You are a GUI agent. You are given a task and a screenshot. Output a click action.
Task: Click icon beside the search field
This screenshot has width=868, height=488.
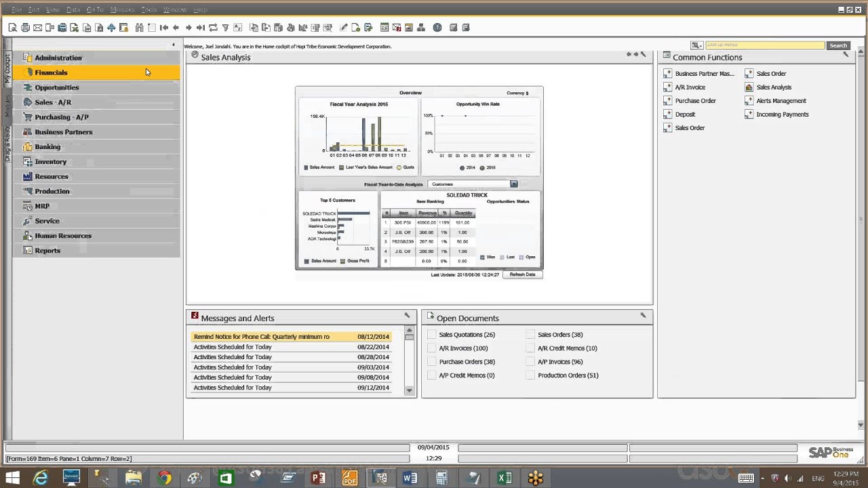coord(696,45)
